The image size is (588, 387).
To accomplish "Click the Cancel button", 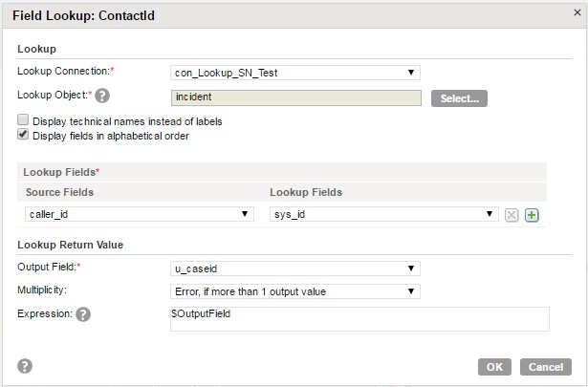I will [546, 367].
